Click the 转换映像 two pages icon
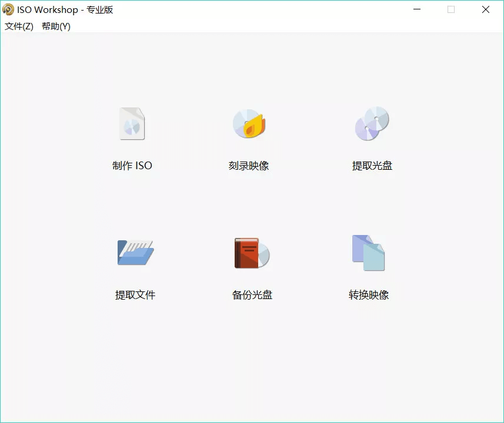This screenshot has width=504, height=423. 368,253
